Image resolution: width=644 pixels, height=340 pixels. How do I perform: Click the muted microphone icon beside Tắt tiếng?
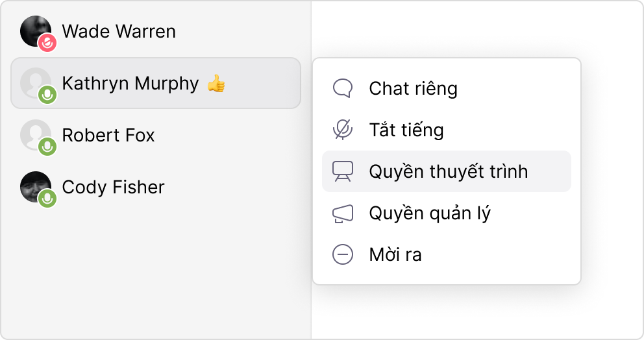click(x=342, y=130)
